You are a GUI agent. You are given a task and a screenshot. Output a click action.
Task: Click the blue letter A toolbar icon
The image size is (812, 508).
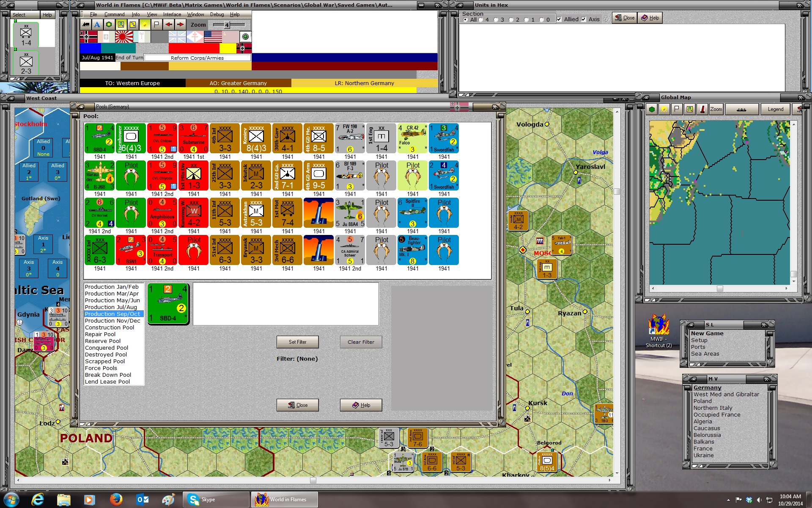click(x=97, y=25)
